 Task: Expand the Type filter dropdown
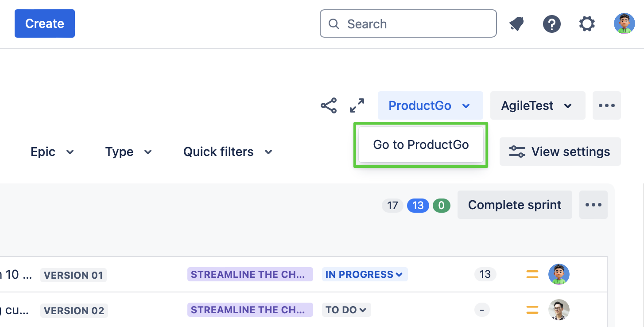tap(128, 152)
